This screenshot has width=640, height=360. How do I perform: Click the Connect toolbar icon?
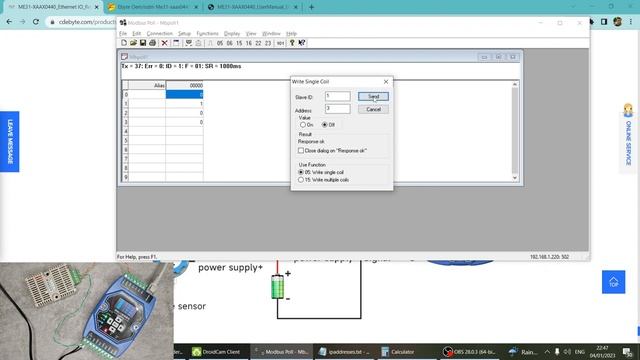tap(189, 43)
